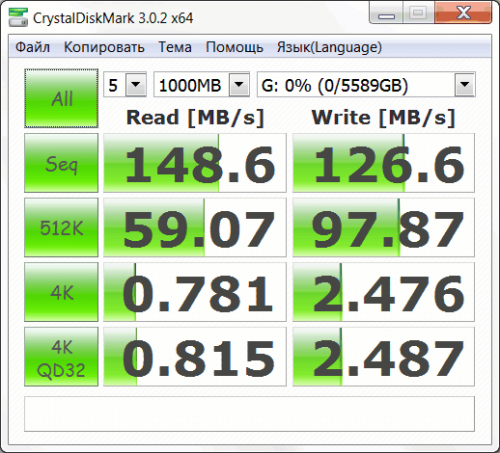Screen dimensions: 500x453
Task: Expand the G: drive selection dropdown
Action: pos(465,85)
